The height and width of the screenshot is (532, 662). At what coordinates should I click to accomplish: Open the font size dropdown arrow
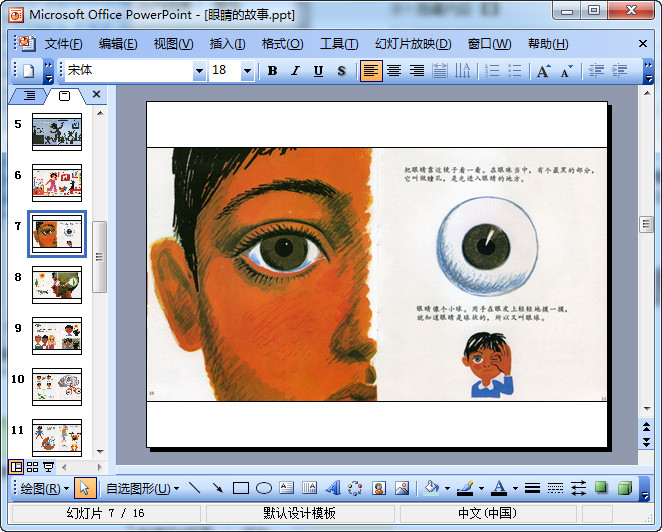point(247,71)
